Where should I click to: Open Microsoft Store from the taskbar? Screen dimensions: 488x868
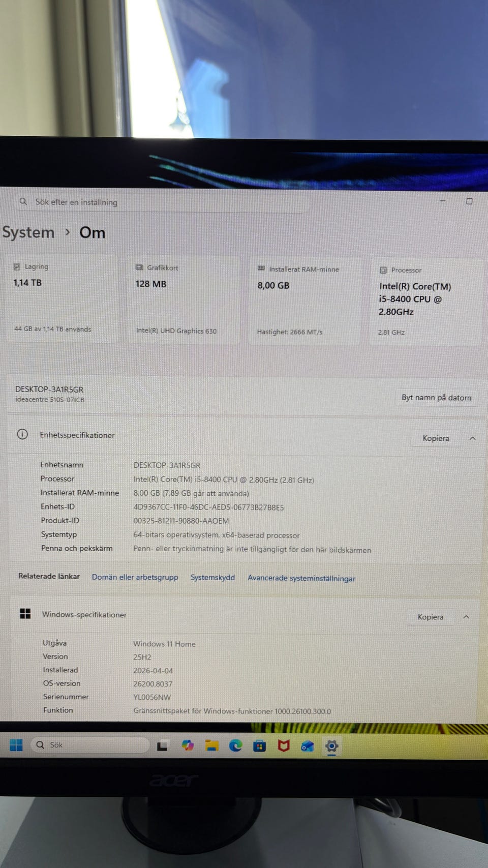point(259,746)
